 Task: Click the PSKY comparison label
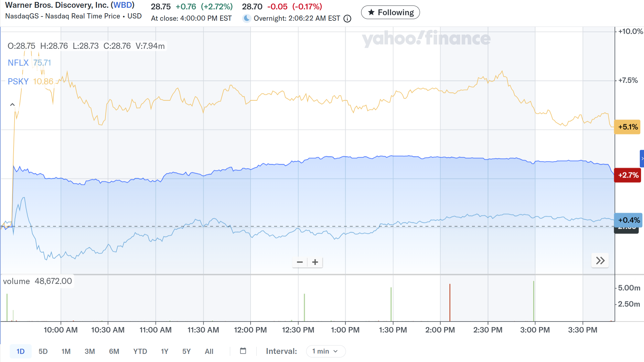[x=18, y=82]
